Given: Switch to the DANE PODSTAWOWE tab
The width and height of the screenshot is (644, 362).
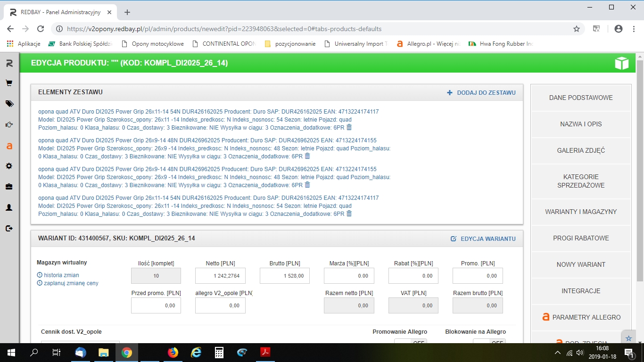Looking at the screenshot, I should [x=581, y=98].
